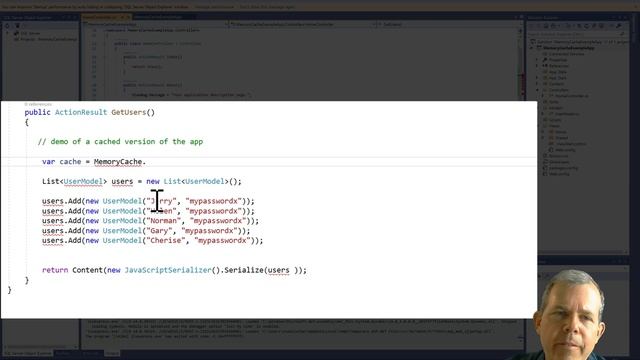Click the return keyword
Image resolution: width=640 pixels, height=360 pixels.
tap(55, 270)
